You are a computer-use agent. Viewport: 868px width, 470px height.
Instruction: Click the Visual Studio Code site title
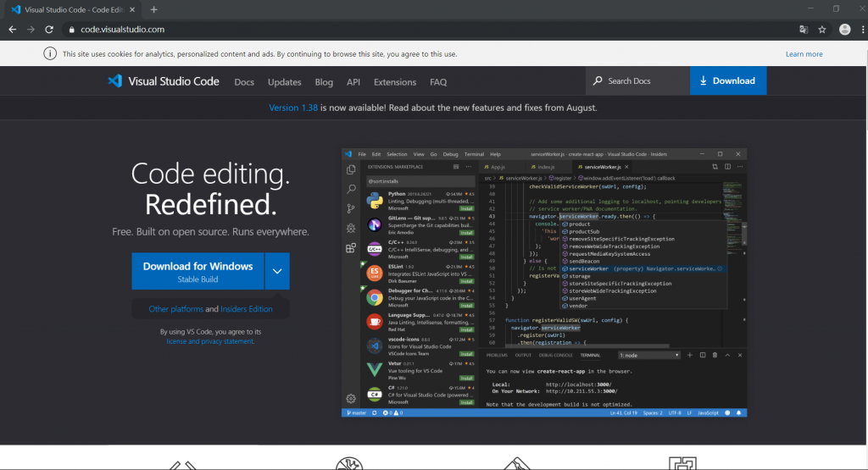point(173,81)
